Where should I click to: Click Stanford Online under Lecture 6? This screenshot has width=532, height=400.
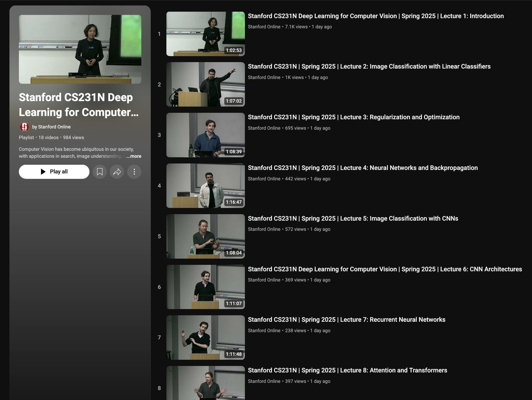264,280
